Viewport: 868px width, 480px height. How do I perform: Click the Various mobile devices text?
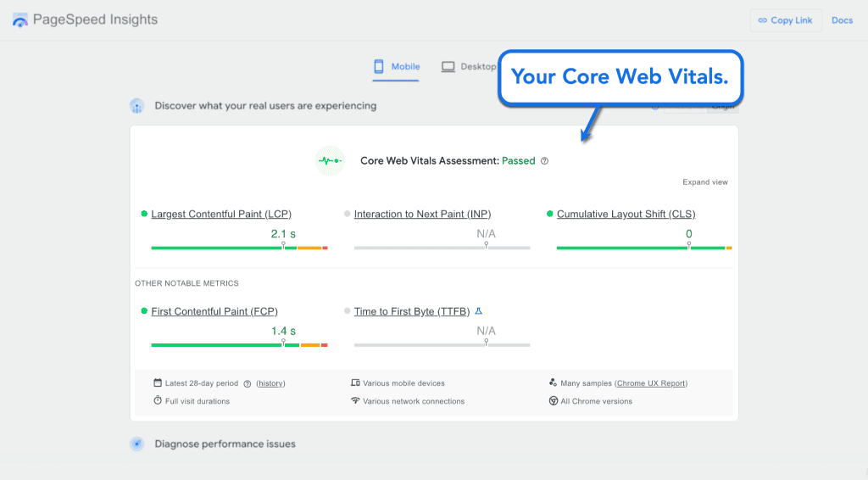pos(403,383)
